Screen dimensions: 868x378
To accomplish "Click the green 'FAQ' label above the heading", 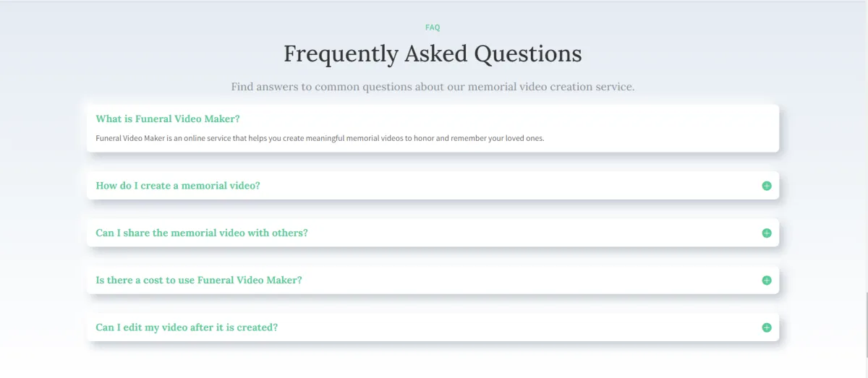I will (433, 27).
